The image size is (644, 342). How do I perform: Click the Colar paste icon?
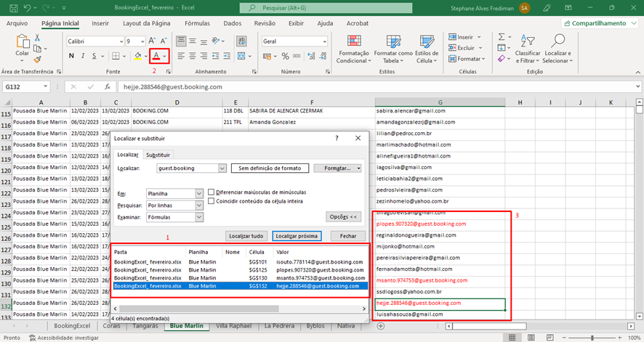coord(23,42)
